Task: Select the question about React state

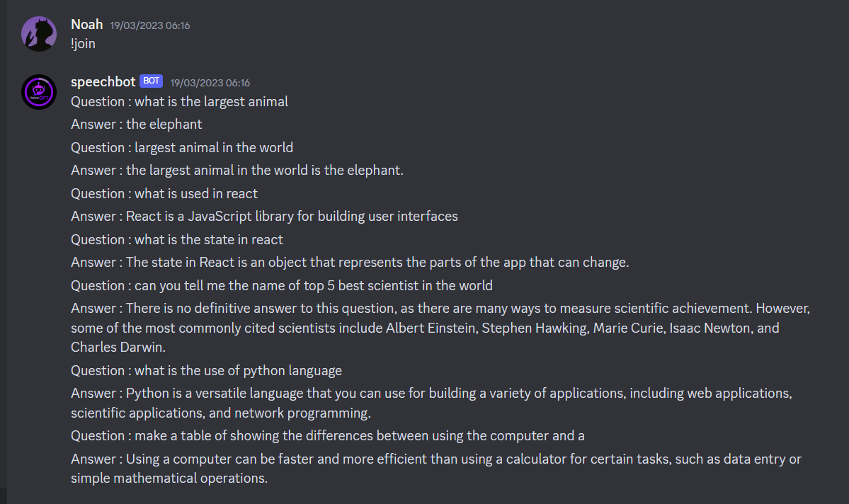Action: 177,239
